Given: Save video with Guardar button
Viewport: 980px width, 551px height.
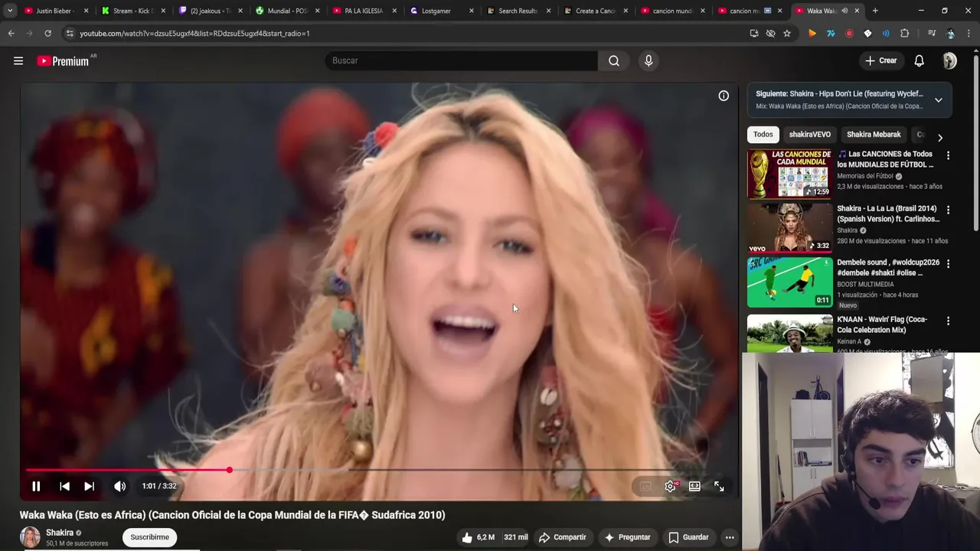Looking at the screenshot, I should click(x=688, y=537).
